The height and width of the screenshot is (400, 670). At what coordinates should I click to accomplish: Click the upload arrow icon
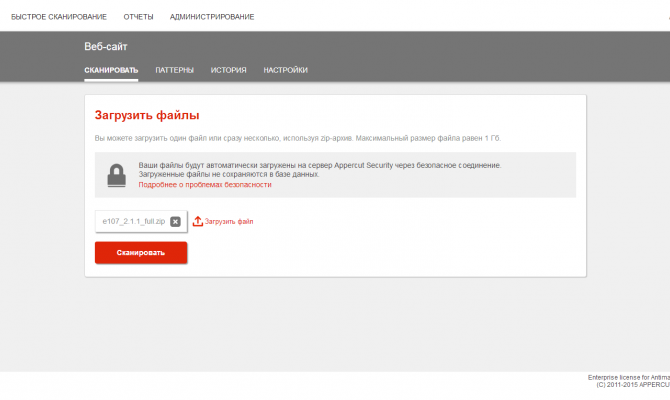(x=197, y=221)
